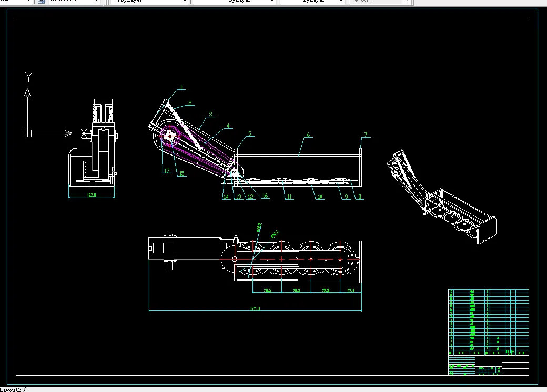Select balloon number 15 label
The width and height of the screenshot is (547, 392).
182,173
